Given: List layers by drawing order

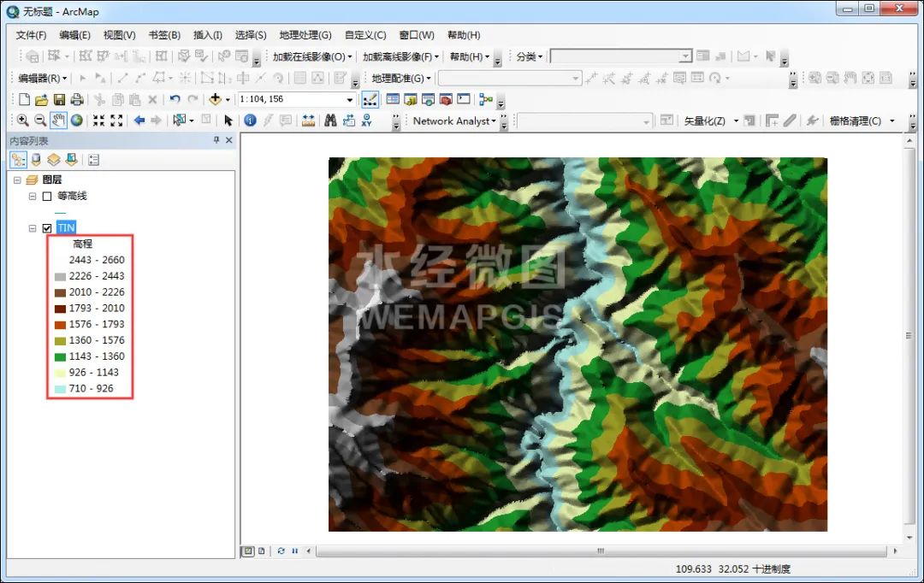Looking at the screenshot, I should [18, 160].
